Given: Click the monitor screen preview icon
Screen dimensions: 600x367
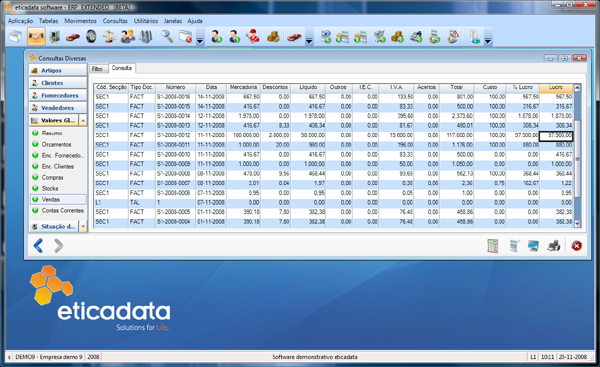Looking at the screenshot, I should [533, 246].
